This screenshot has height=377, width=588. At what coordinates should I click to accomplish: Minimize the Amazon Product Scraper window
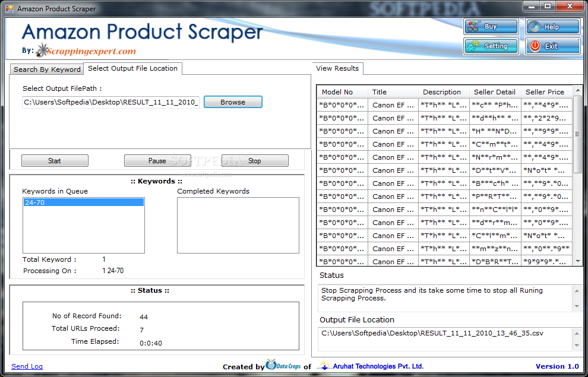(530, 6)
